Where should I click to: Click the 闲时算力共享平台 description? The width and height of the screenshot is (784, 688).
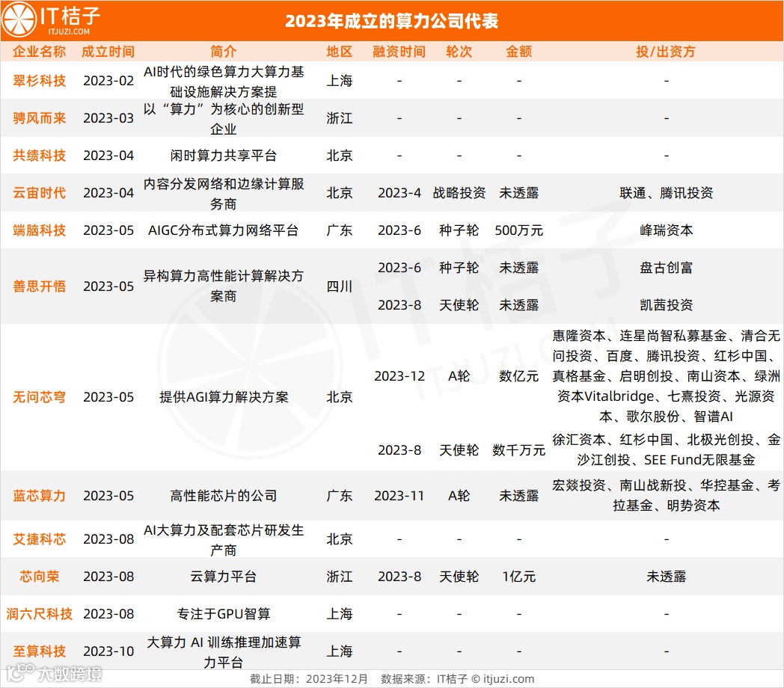click(x=223, y=156)
